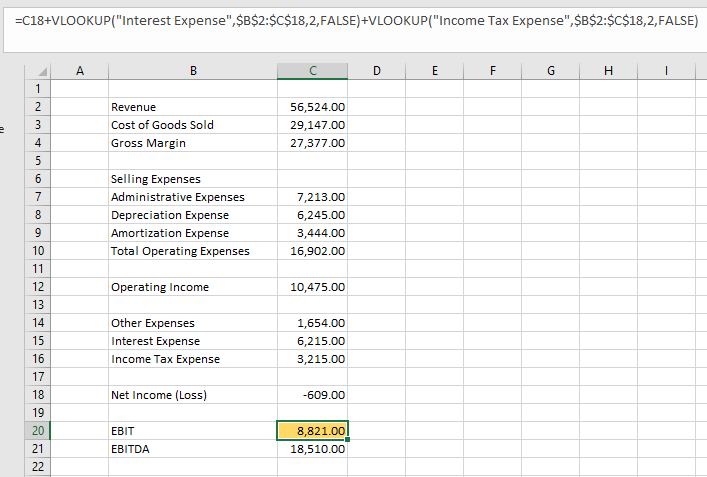Click the Cost of Goods Sold cell
Screen dimensions: 707x477
tap(193, 125)
